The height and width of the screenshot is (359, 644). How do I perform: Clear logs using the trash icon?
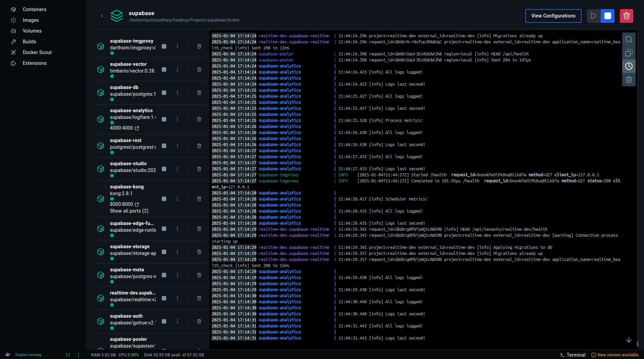(x=629, y=80)
